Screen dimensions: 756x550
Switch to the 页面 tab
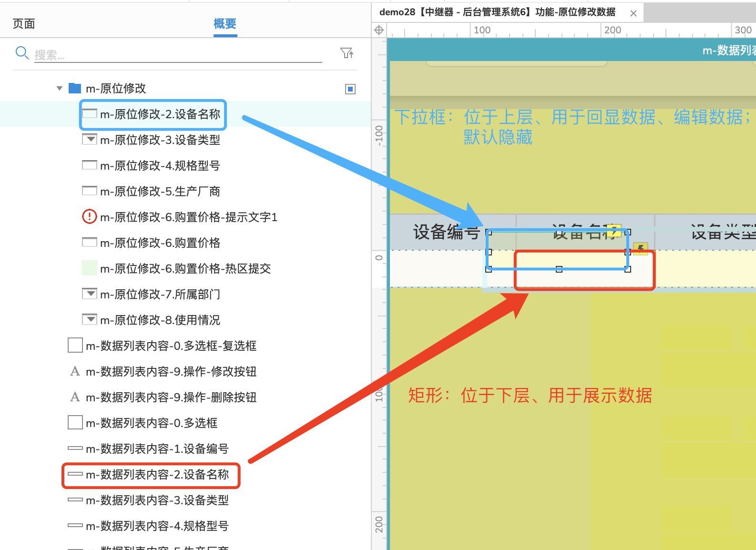click(24, 23)
